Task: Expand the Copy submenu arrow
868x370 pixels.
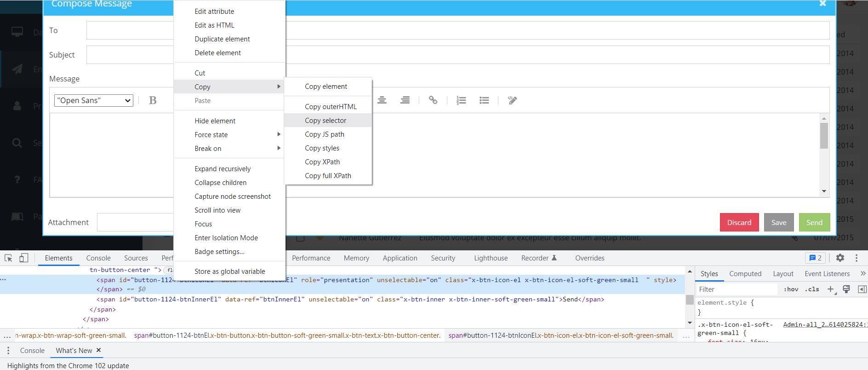Action: pyautogui.click(x=279, y=87)
